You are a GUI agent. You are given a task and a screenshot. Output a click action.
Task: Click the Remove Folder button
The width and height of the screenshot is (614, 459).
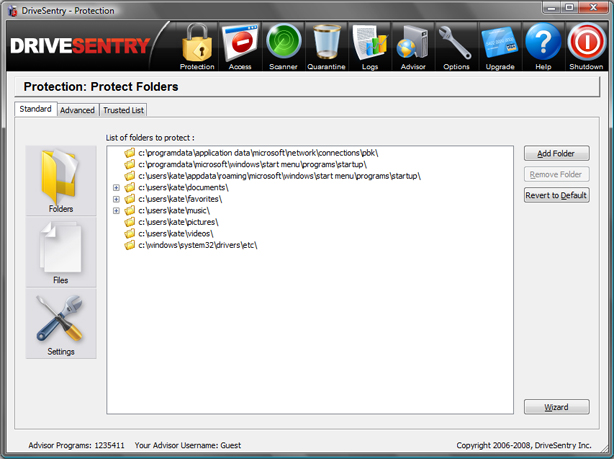click(x=556, y=174)
